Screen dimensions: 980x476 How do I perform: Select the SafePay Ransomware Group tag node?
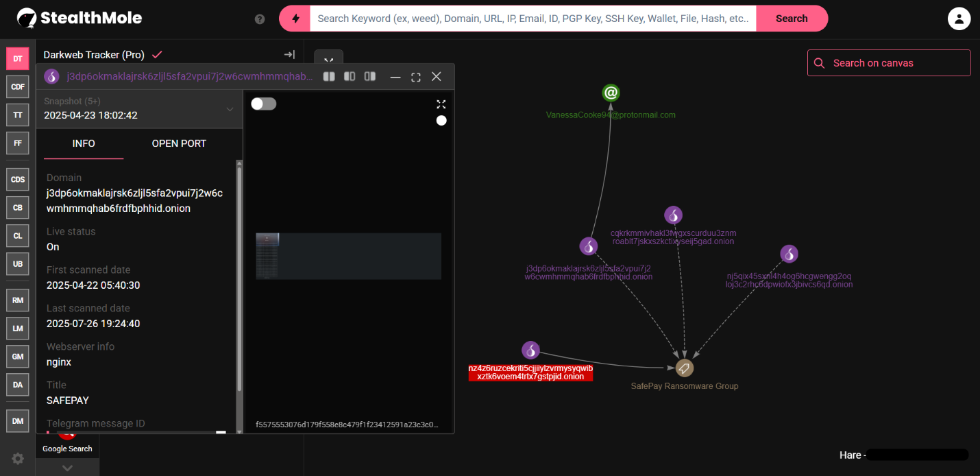[x=684, y=368]
